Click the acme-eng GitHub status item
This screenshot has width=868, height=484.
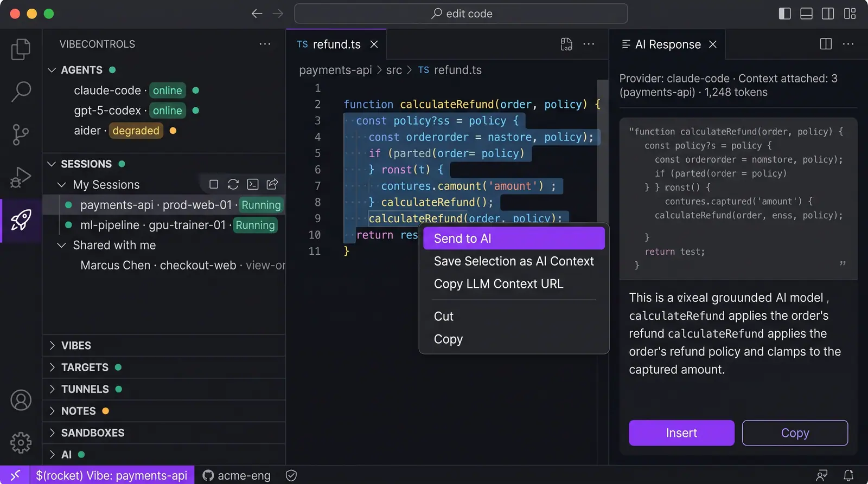tap(237, 475)
